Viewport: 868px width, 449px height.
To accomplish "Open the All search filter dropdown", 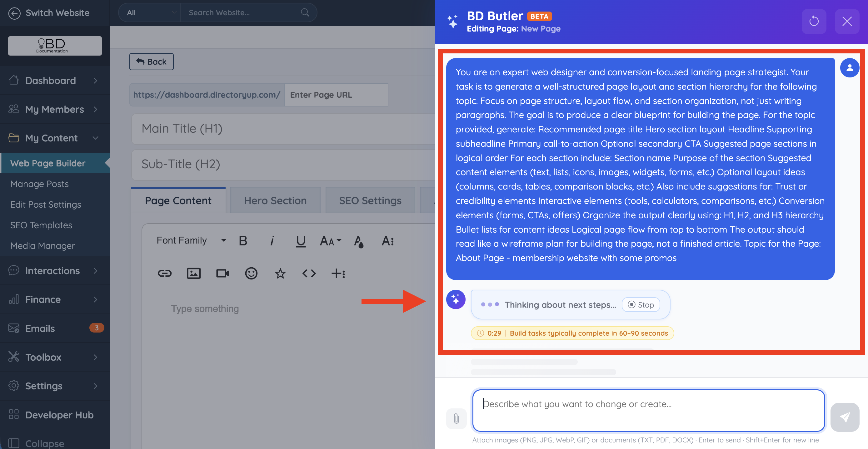I will pyautogui.click(x=150, y=13).
